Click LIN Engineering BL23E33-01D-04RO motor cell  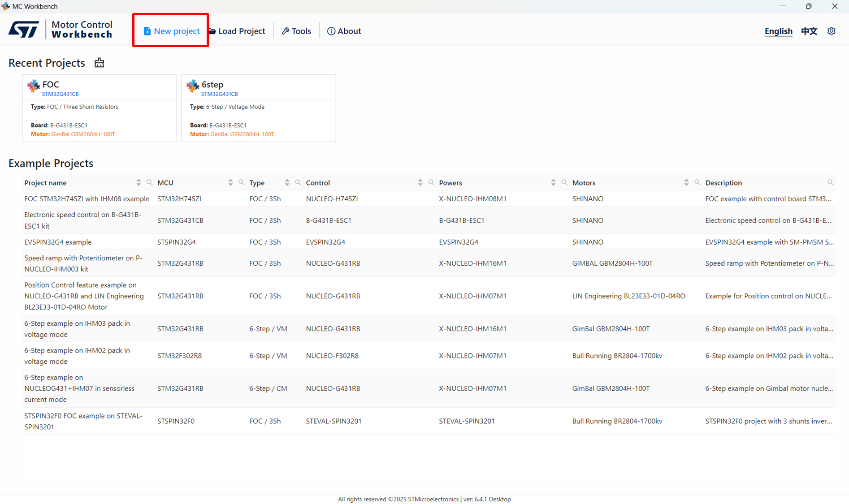click(x=628, y=296)
